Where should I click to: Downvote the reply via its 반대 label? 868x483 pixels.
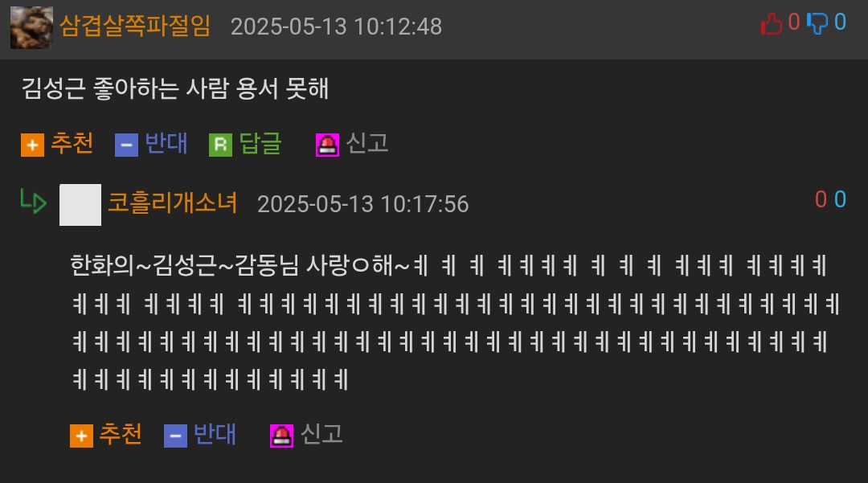tap(215, 434)
